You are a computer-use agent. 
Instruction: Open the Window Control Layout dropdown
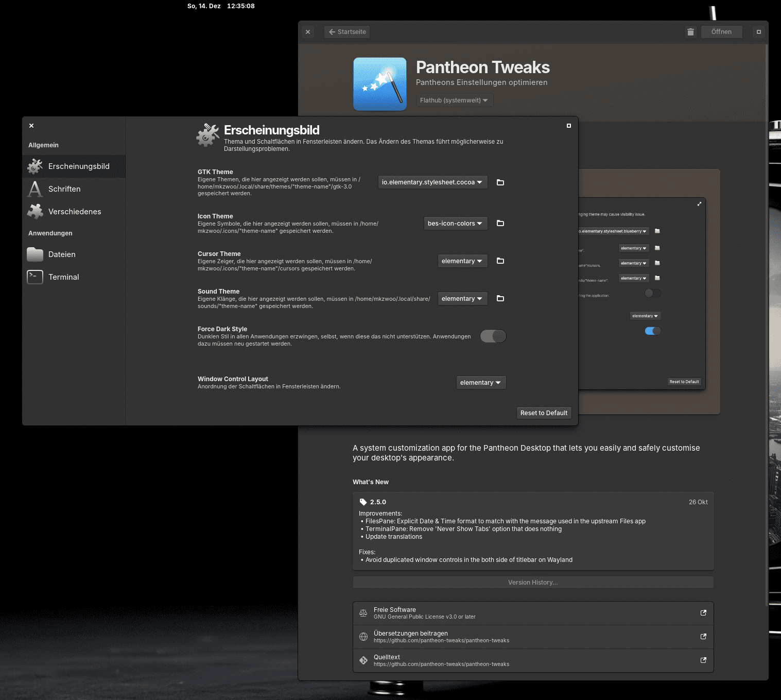481,382
